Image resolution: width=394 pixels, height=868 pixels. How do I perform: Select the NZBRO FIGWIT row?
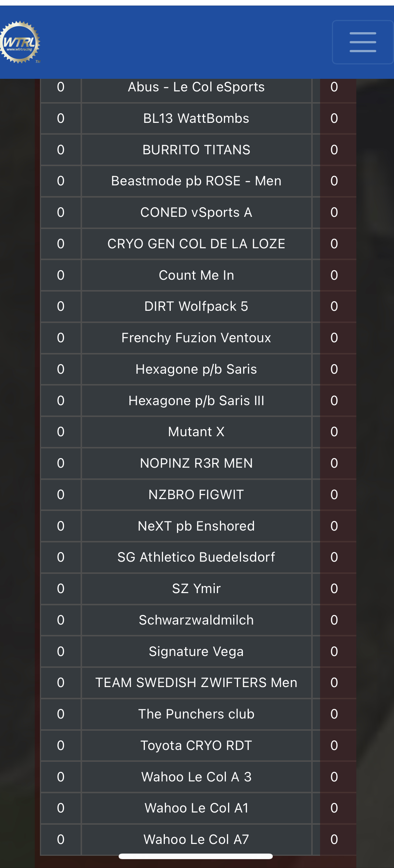(198, 495)
